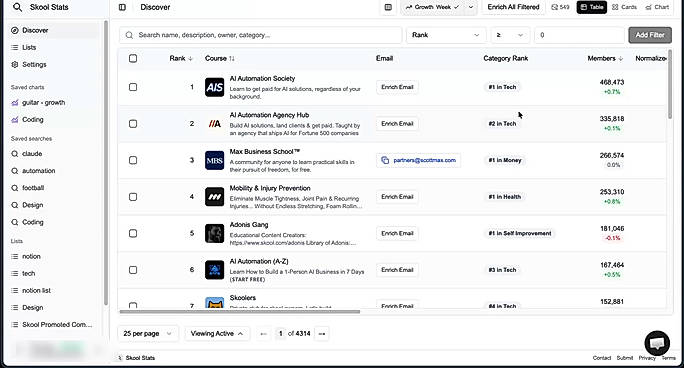Enrich Email for Mobility & Injury Prevention
The image size is (684, 368).
coord(397,197)
